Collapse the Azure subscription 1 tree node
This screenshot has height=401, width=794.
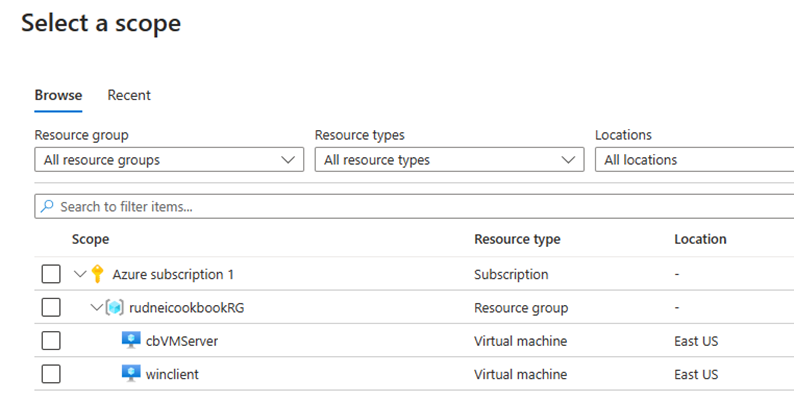80,274
